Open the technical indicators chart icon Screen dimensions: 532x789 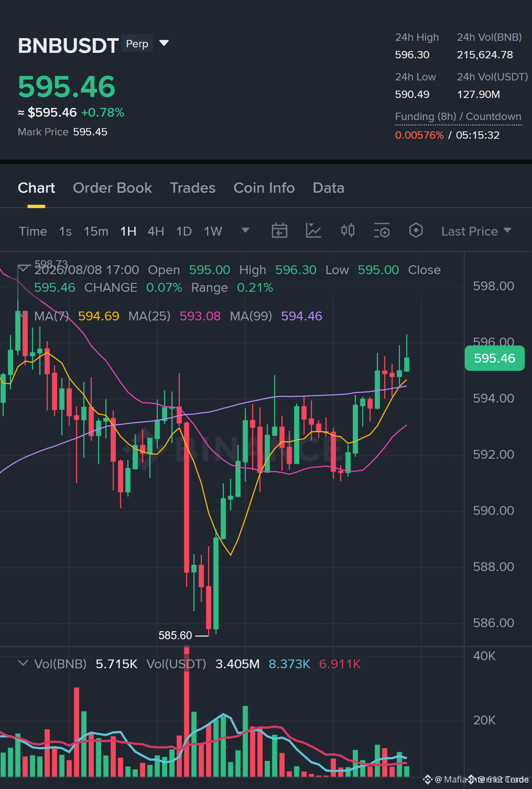(313, 231)
